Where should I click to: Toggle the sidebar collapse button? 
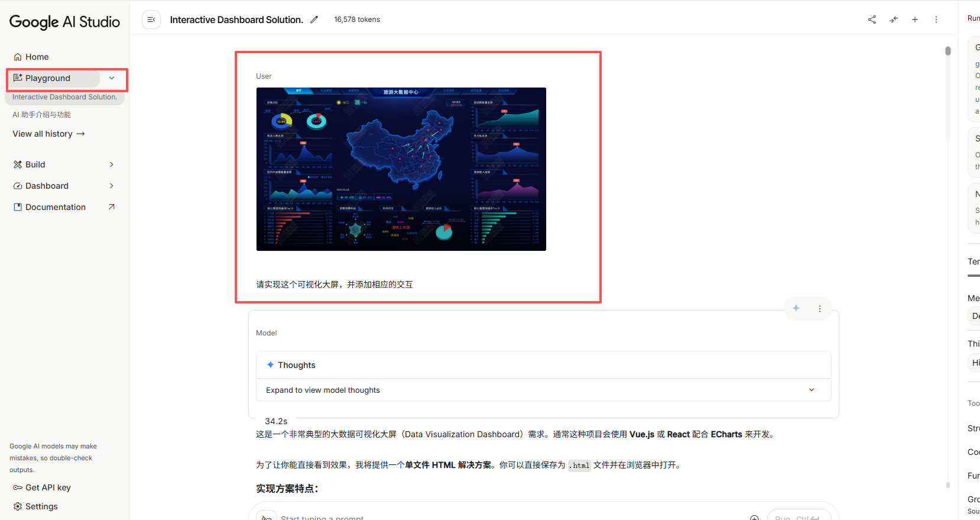point(151,20)
